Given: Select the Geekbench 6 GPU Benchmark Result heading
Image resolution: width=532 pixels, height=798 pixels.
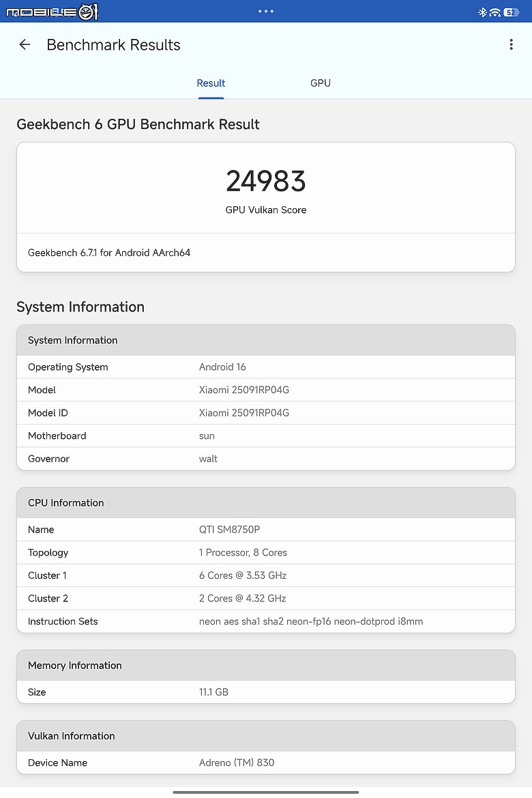Looking at the screenshot, I should pos(138,124).
